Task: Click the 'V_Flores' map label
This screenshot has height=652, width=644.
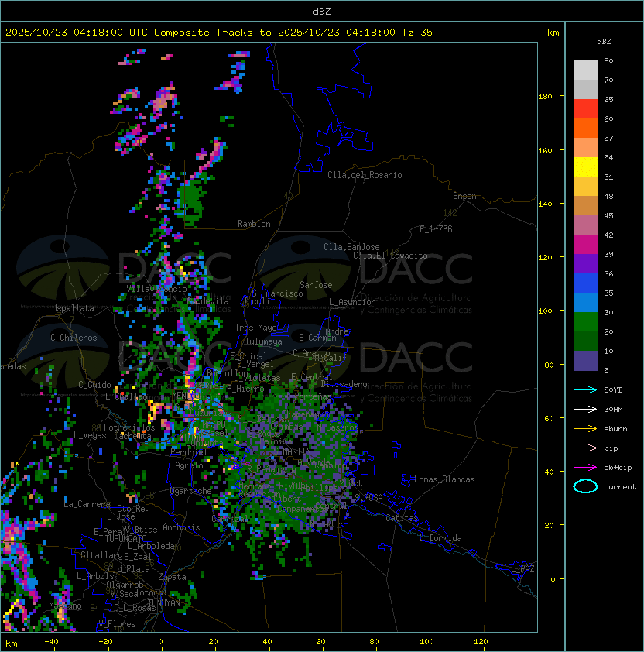Action: coord(117,624)
